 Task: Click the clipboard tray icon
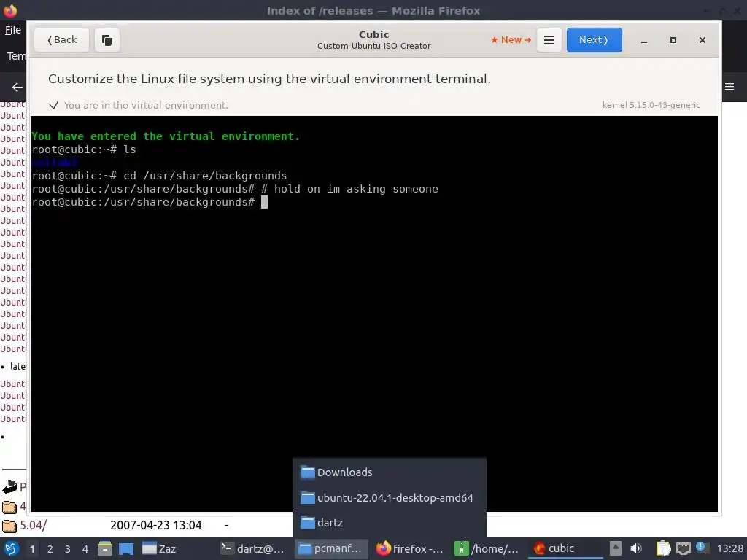663,548
